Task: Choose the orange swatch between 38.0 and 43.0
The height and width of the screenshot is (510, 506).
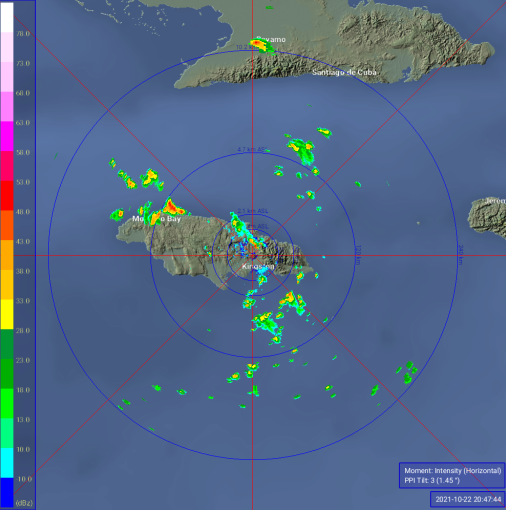Action: (7, 255)
